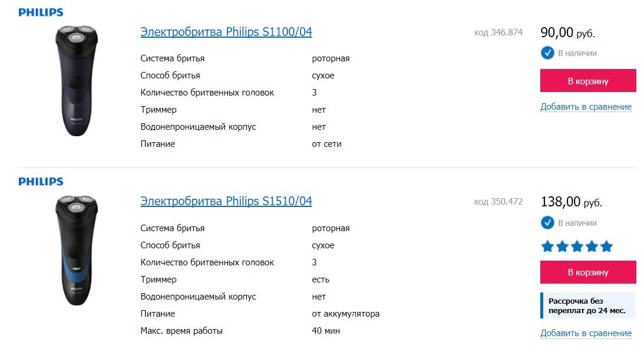Open the Электробритва Philips S1100/04 link
644x355 pixels.
226,32
